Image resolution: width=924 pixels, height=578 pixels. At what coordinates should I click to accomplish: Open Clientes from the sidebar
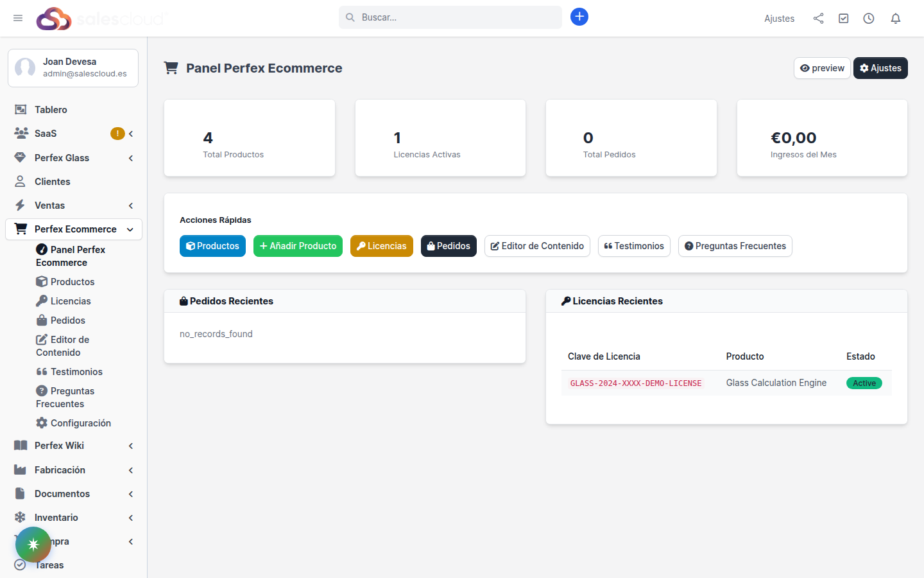[52, 182]
